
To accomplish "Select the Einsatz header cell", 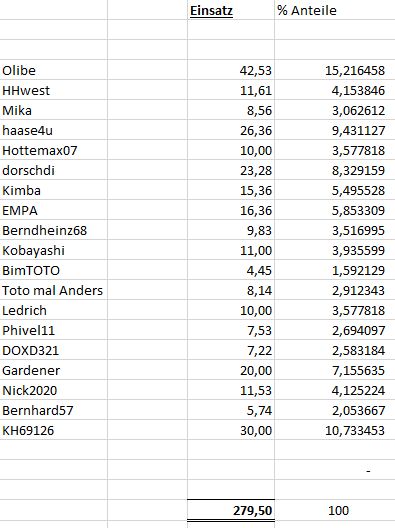I will click(231, 10).
